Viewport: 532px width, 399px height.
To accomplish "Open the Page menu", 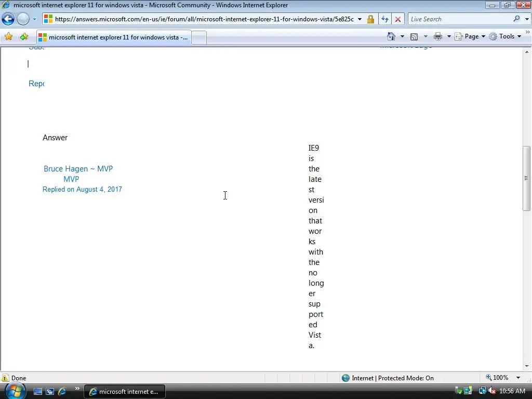I will click(x=470, y=36).
